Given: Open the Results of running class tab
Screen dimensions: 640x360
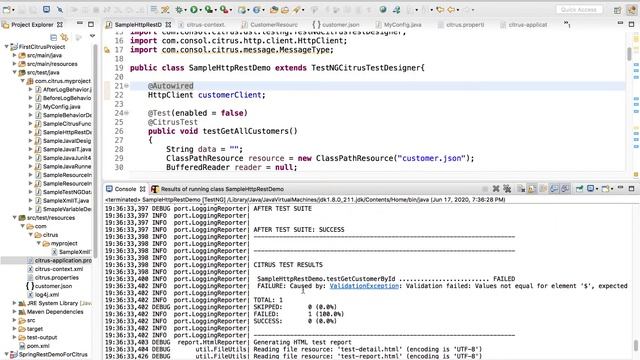Looking at the screenshot, I should coord(218,189).
